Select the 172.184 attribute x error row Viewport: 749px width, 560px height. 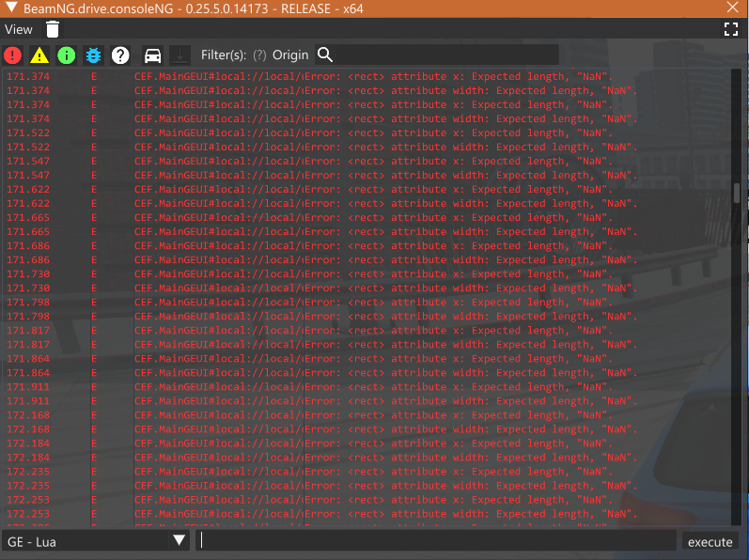pos(367,443)
